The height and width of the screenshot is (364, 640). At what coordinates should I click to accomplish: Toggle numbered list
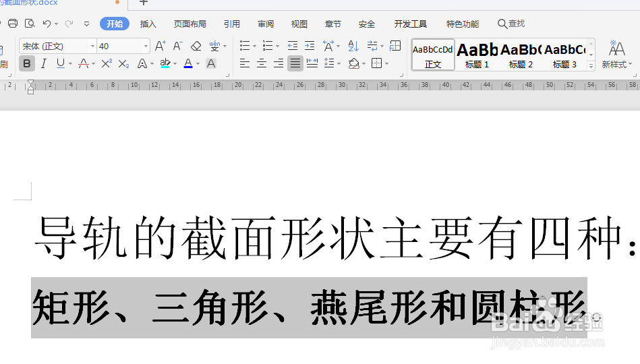coord(267,46)
